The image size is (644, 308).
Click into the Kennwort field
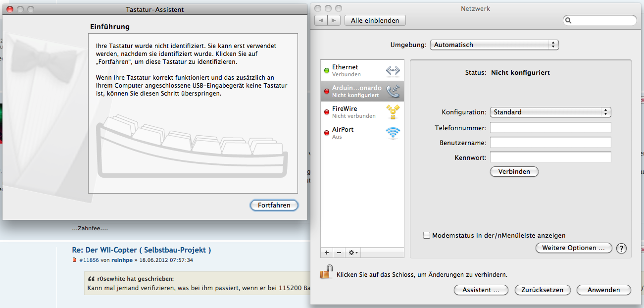coord(550,157)
